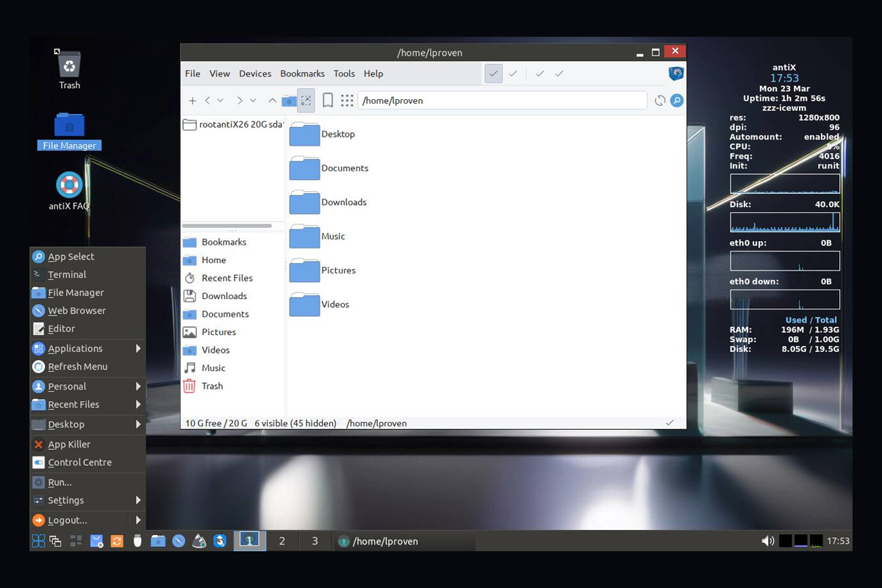Toggle the highlighted panel checkmark in the menu bar
Viewport: 882px width, 588px height.
[x=494, y=73]
